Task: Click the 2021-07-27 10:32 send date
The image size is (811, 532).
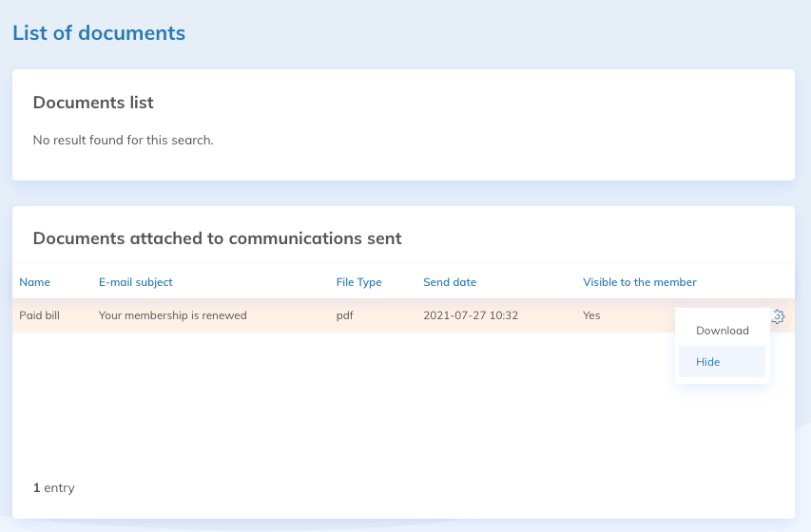Action: [x=470, y=315]
